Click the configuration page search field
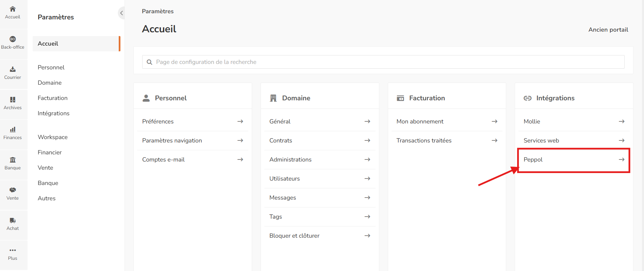 tap(383, 62)
